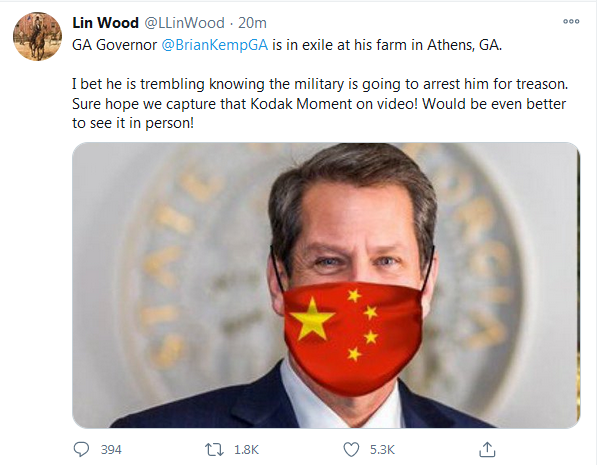Click the Lin Wood display name
601x465 pixels.
(105, 23)
